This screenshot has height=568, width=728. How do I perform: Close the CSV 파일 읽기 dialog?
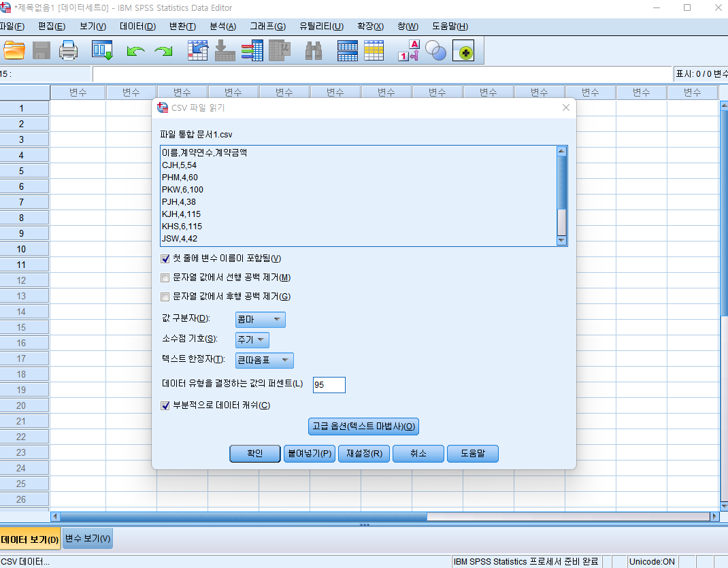click(x=566, y=107)
